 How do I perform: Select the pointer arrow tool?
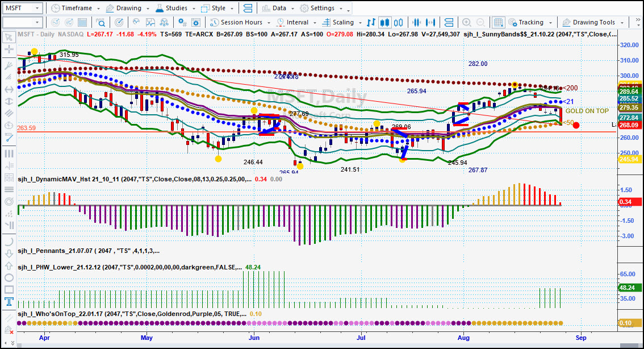8,38
